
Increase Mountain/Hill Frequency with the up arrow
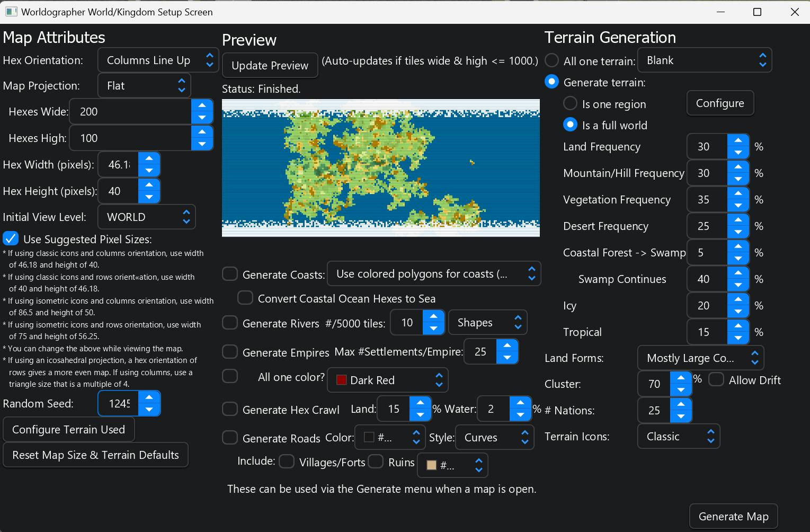tap(738, 167)
